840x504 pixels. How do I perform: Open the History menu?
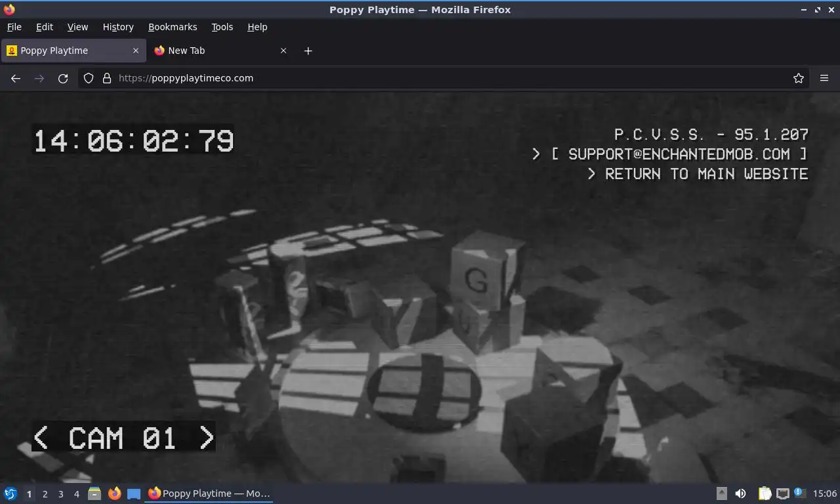click(118, 27)
